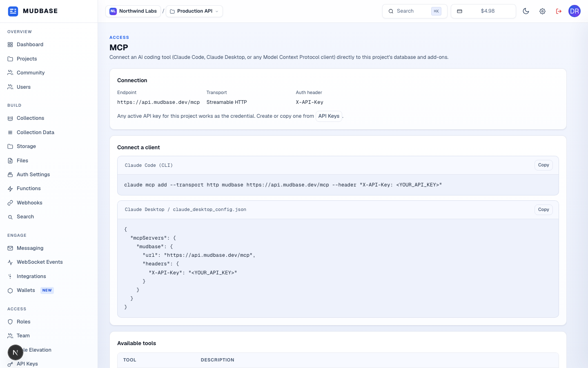Open settings gear icon in top bar
The height and width of the screenshot is (368, 588).
[x=542, y=11]
